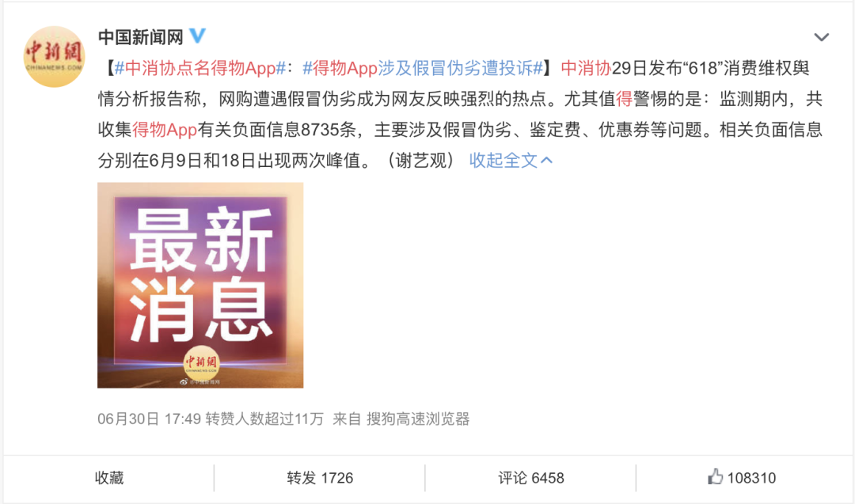Screen dimensions: 855x504
Task: Click the 收藏 favorite button
Action: pyautogui.click(x=109, y=478)
